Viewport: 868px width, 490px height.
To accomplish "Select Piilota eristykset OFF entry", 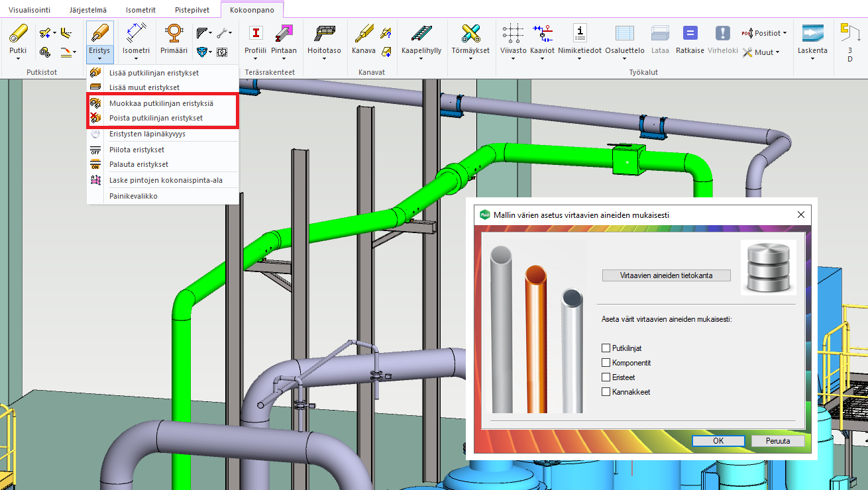I will point(138,150).
